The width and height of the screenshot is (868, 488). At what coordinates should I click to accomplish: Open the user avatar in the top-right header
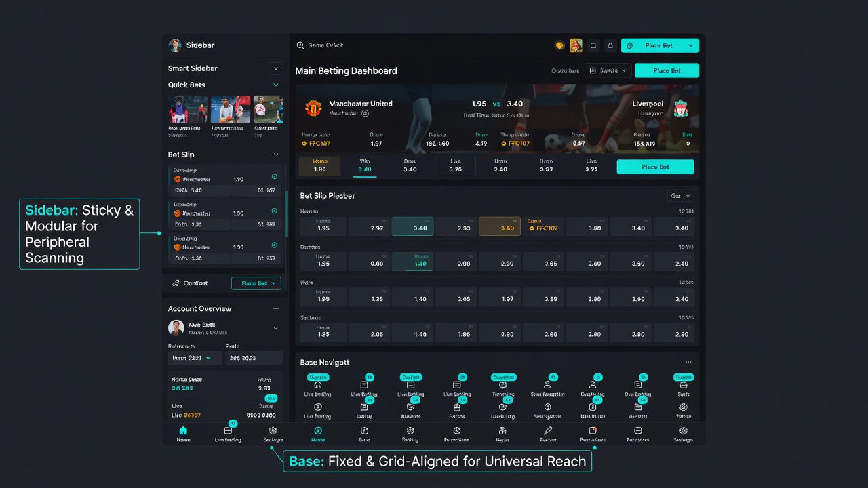coord(576,45)
